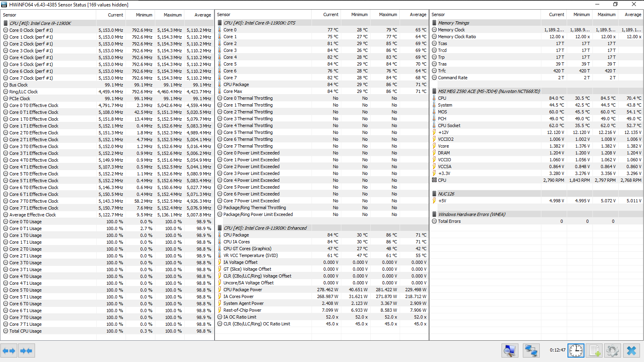Select the Total Errors row

click(537, 221)
